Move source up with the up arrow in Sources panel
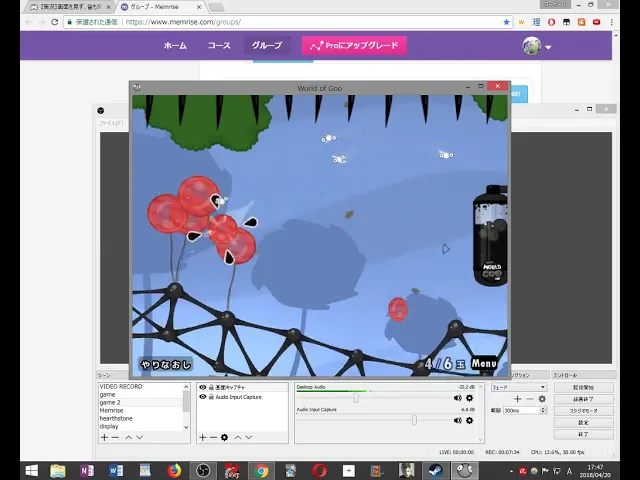This screenshot has height=480, width=640. [238, 437]
